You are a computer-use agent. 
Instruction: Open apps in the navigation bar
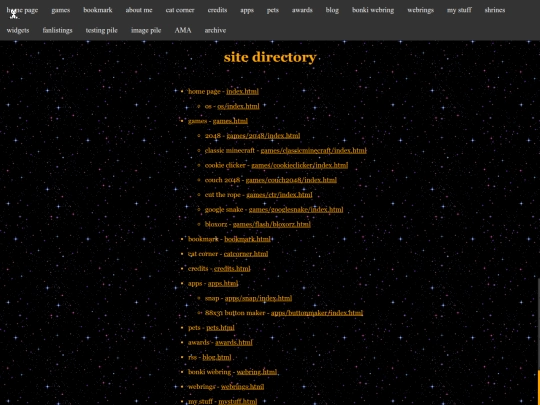[x=247, y=10]
